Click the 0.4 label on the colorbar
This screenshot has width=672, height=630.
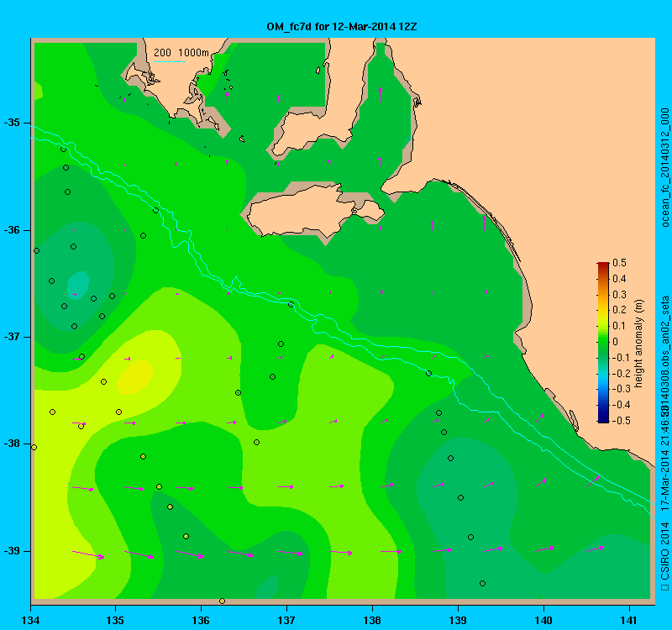click(619, 279)
